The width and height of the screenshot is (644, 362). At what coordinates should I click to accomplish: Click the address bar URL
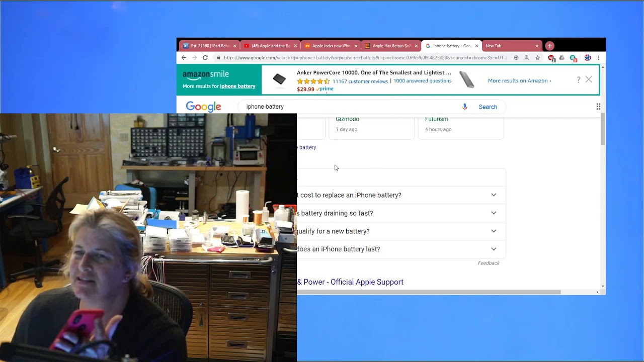(365, 58)
